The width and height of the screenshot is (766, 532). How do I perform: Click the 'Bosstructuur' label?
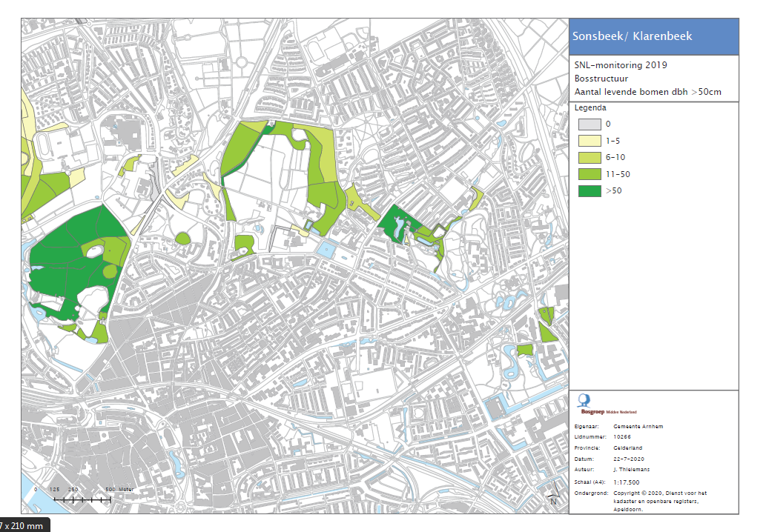(x=601, y=79)
